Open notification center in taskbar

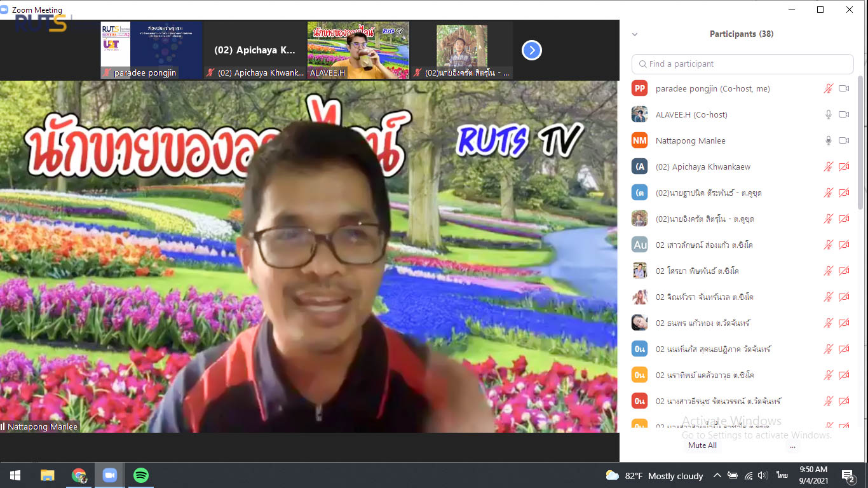point(848,475)
